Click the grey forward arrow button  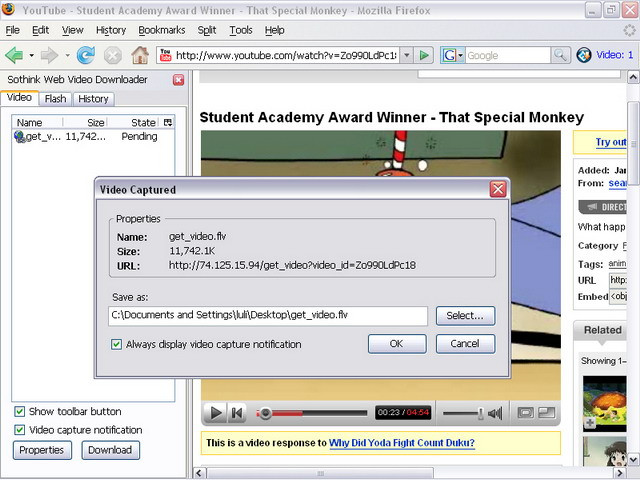click(x=49, y=55)
